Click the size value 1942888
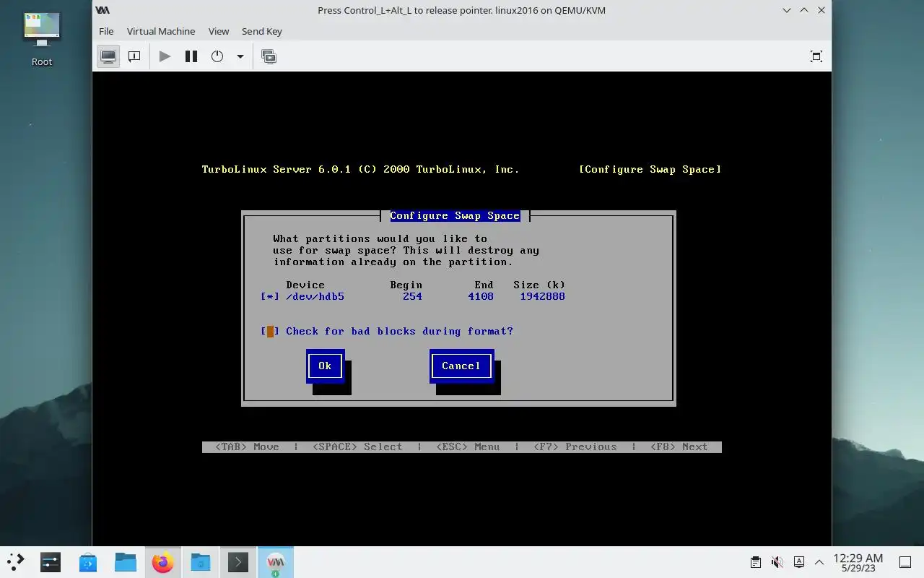 (x=542, y=296)
